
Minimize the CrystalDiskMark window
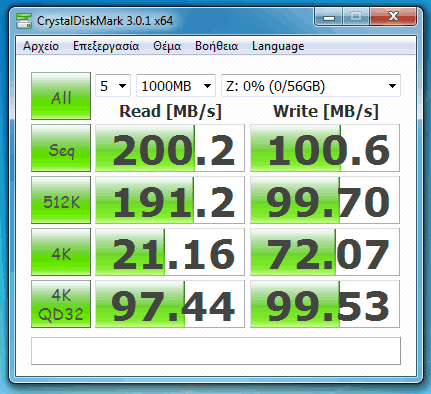(329, 16)
